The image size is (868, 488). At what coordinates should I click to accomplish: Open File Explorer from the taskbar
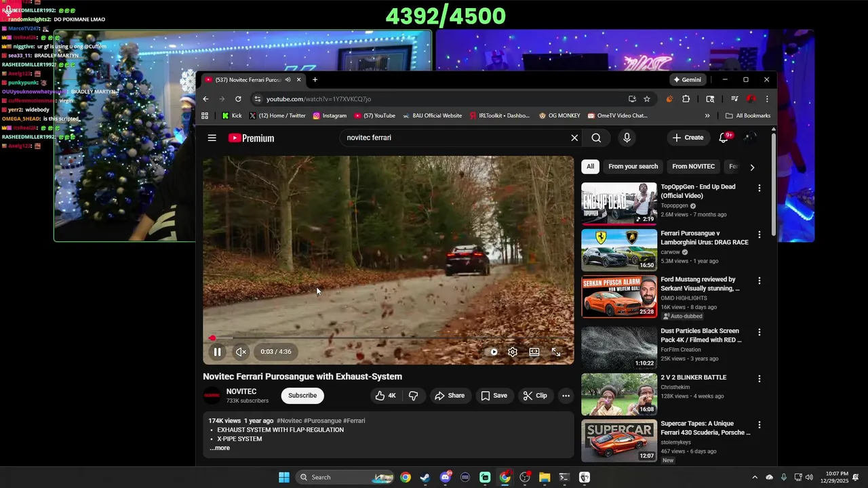(x=545, y=477)
